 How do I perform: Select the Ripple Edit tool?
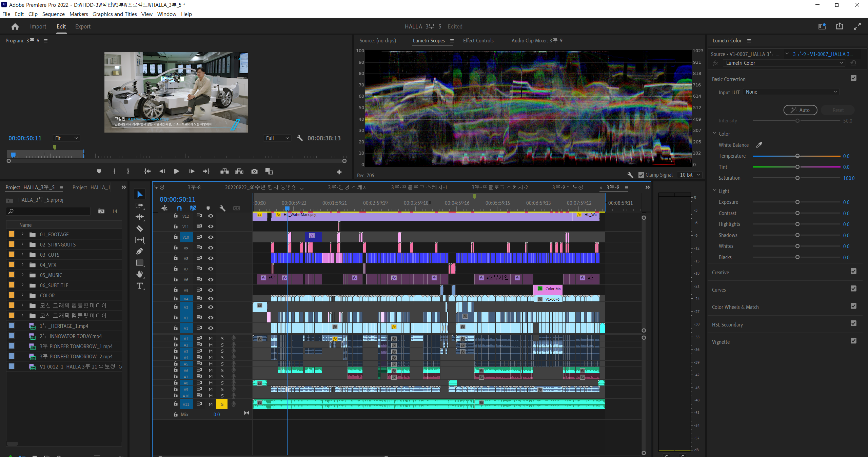point(140,217)
